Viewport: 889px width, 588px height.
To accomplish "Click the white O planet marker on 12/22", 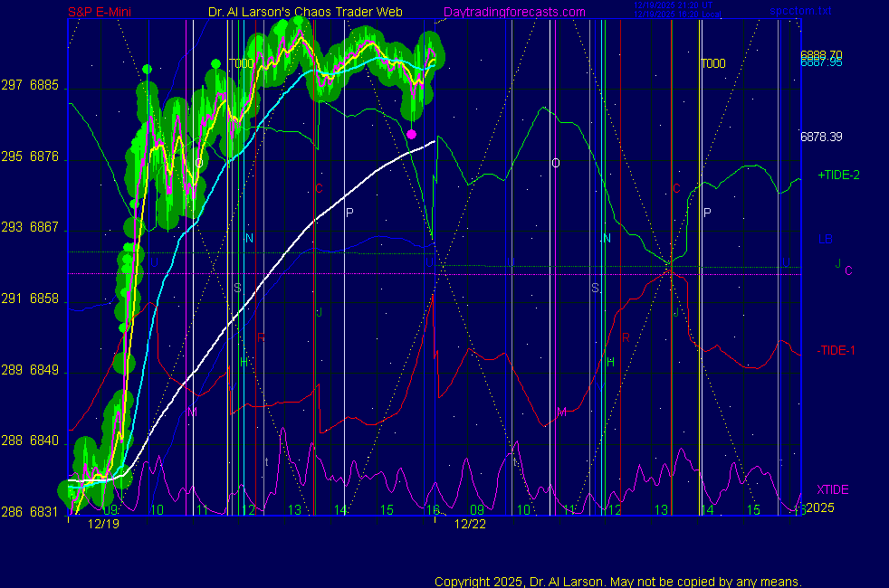I will 556,163.
